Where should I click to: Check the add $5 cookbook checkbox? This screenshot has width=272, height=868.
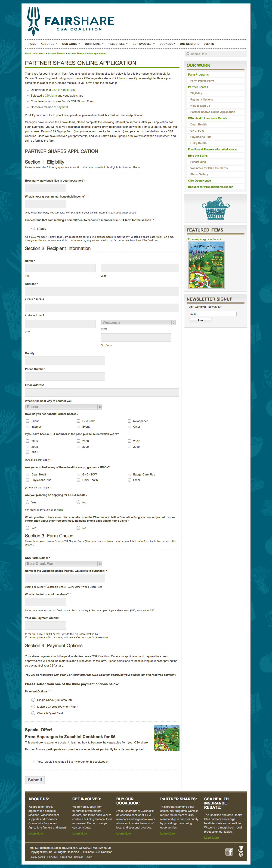(33, 761)
